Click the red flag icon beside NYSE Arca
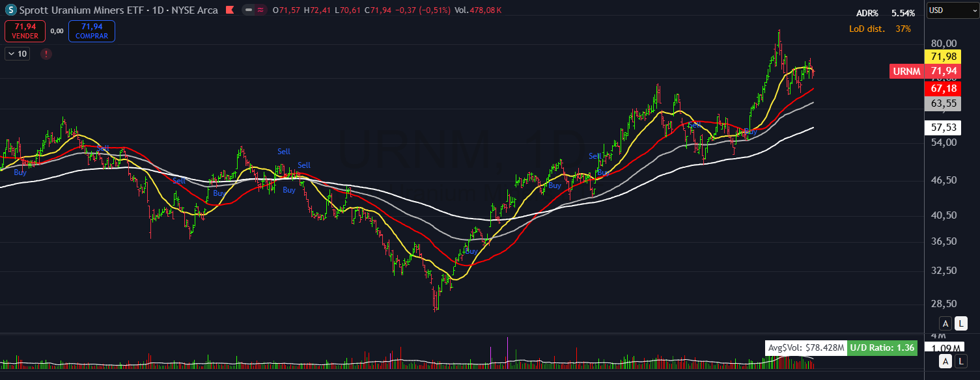Viewport: 980px width, 380px height. [x=230, y=10]
